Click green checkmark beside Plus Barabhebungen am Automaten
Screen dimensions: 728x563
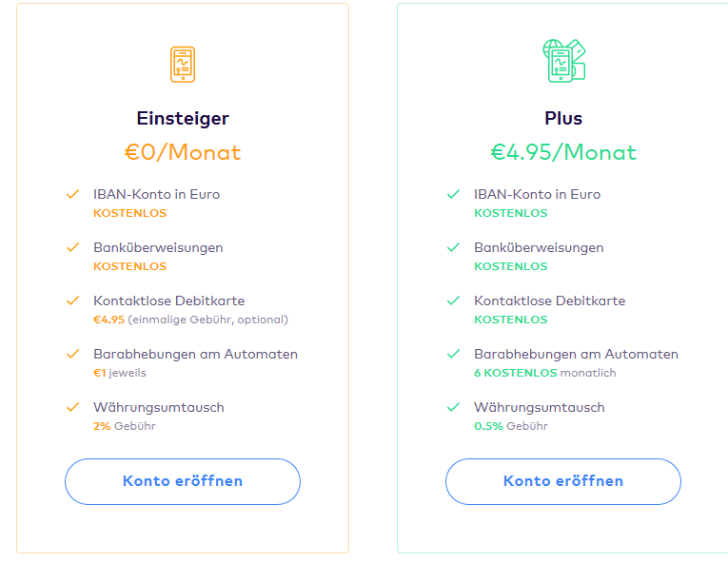tap(453, 354)
